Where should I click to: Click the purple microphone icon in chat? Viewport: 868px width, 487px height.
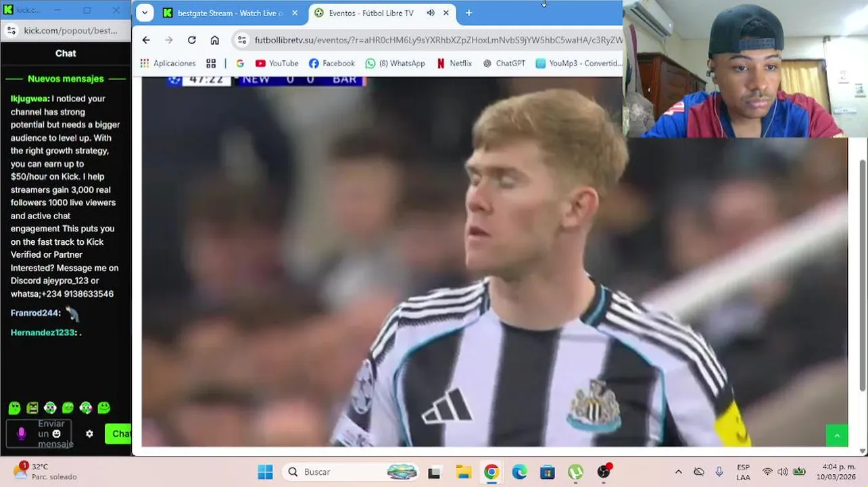21,434
